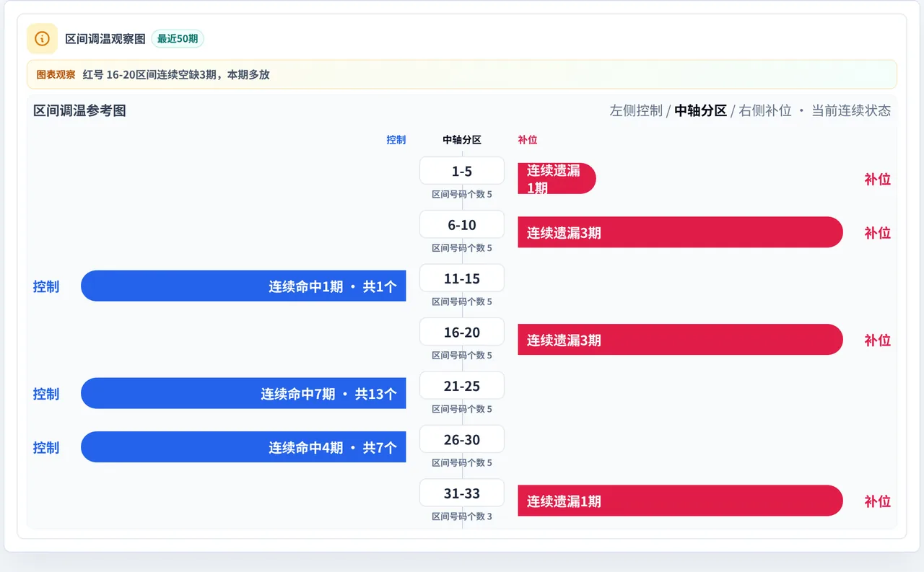Click the 图表观察 label in the banner
Viewport: 924px width, 572px height.
56,74
